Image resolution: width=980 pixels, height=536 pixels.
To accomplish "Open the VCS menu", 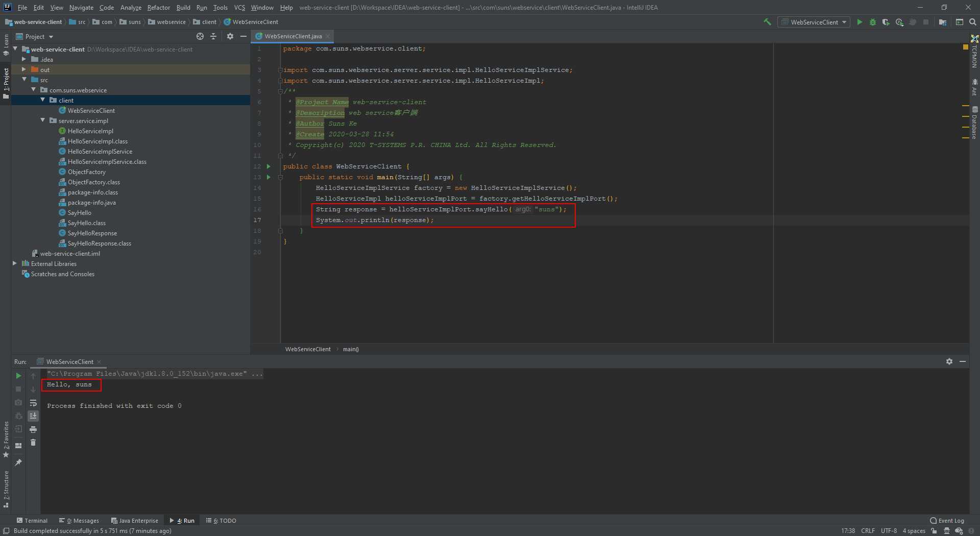I will [239, 8].
